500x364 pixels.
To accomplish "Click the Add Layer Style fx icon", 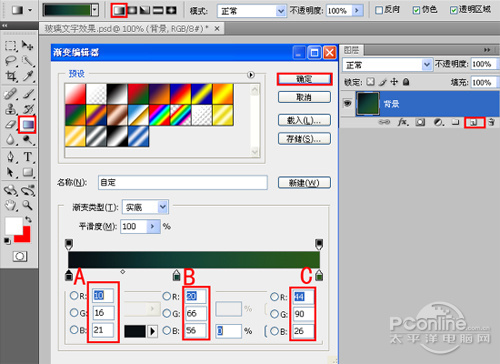I will (x=402, y=122).
